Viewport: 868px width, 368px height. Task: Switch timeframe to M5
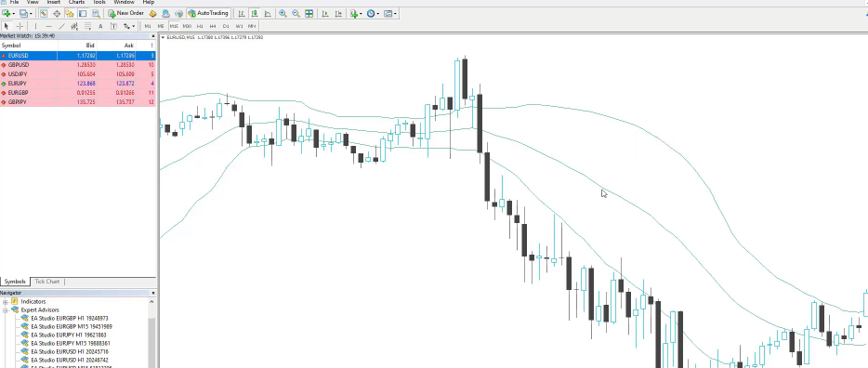pos(161,26)
